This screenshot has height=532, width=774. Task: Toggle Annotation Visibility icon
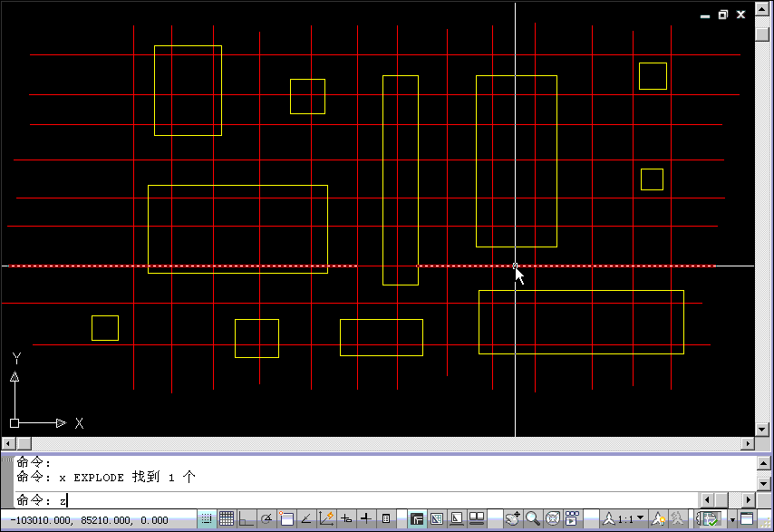point(658,519)
